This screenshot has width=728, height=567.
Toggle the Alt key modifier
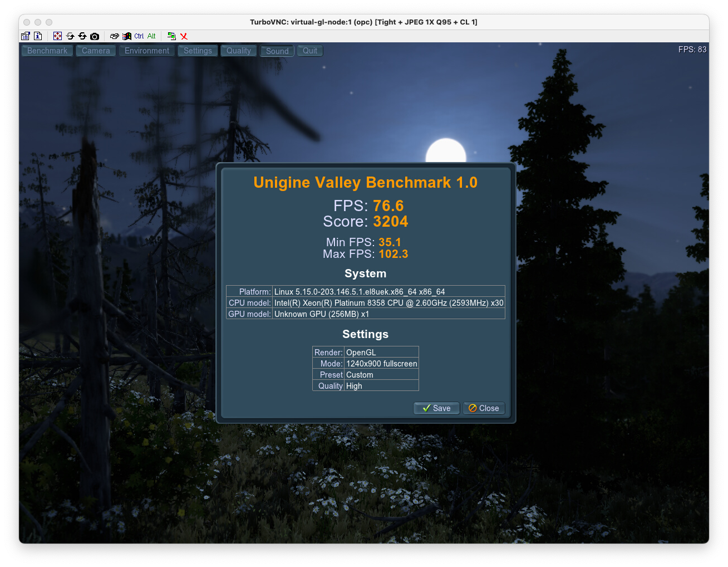point(151,36)
